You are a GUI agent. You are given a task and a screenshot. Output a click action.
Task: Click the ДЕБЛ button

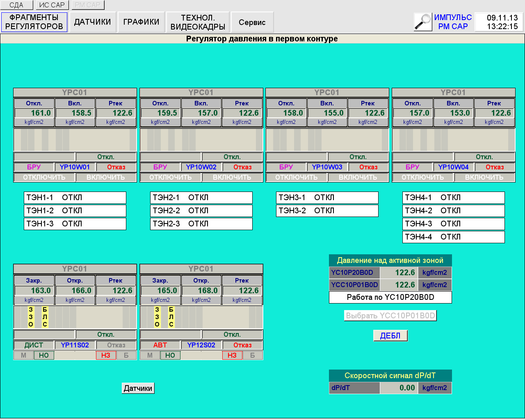[x=390, y=336]
